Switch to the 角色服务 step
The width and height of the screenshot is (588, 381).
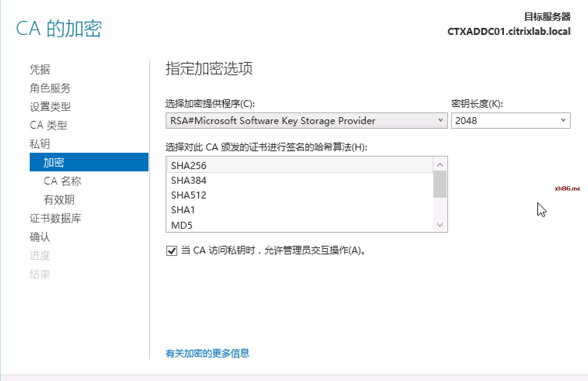pos(50,88)
